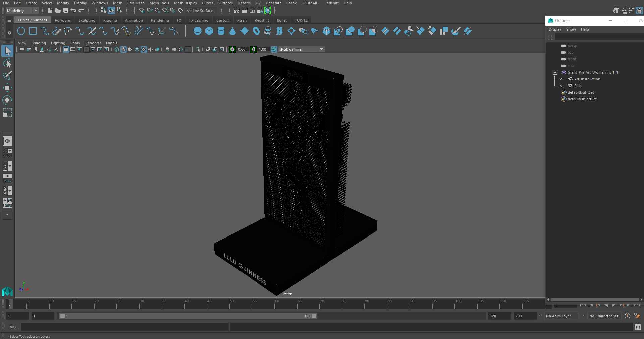Open the shelf tab selector menu

pyautogui.click(x=9, y=21)
